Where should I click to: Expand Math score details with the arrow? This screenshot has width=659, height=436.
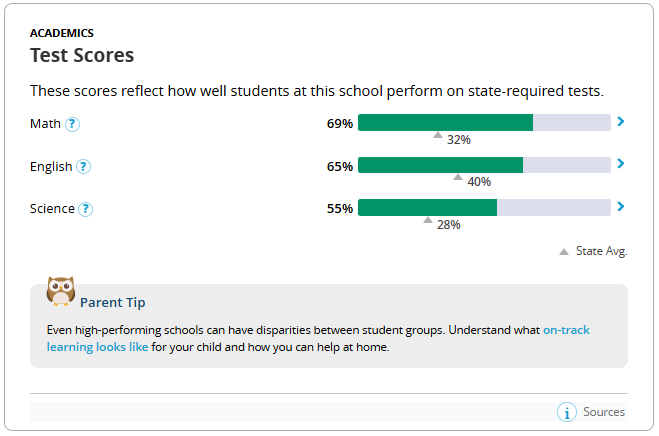[x=621, y=122]
